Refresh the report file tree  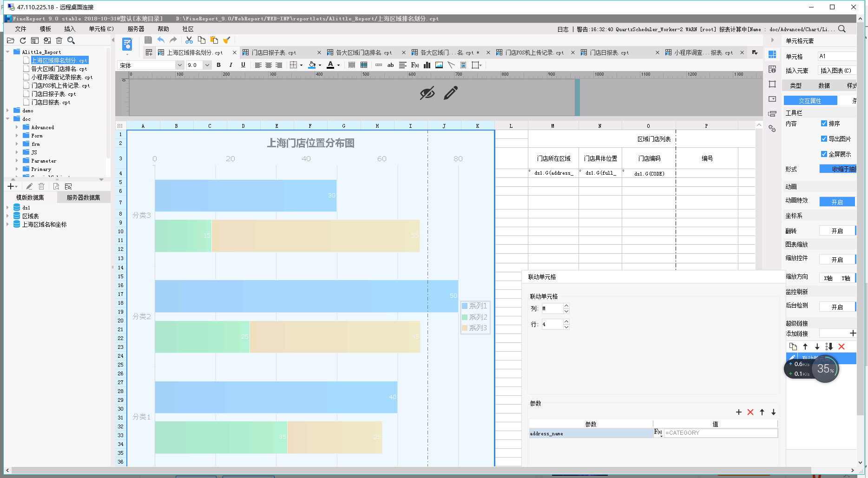click(x=22, y=41)
